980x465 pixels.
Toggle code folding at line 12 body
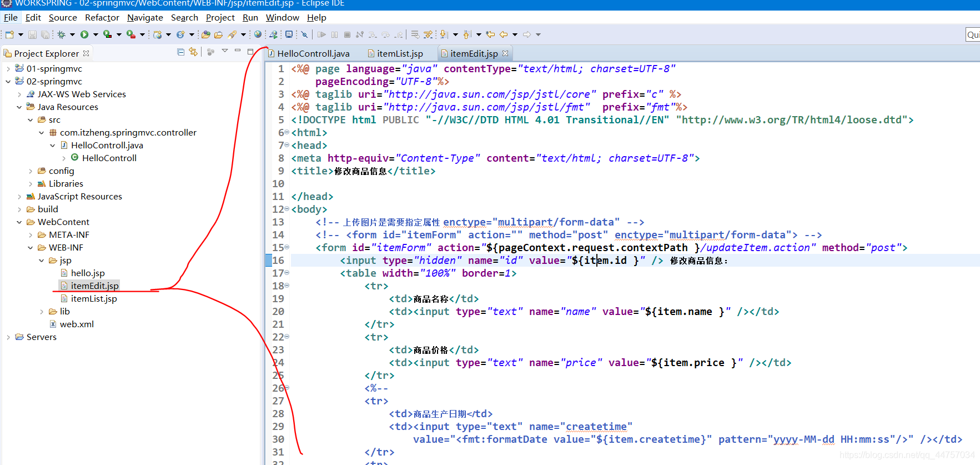pos(287,209)
